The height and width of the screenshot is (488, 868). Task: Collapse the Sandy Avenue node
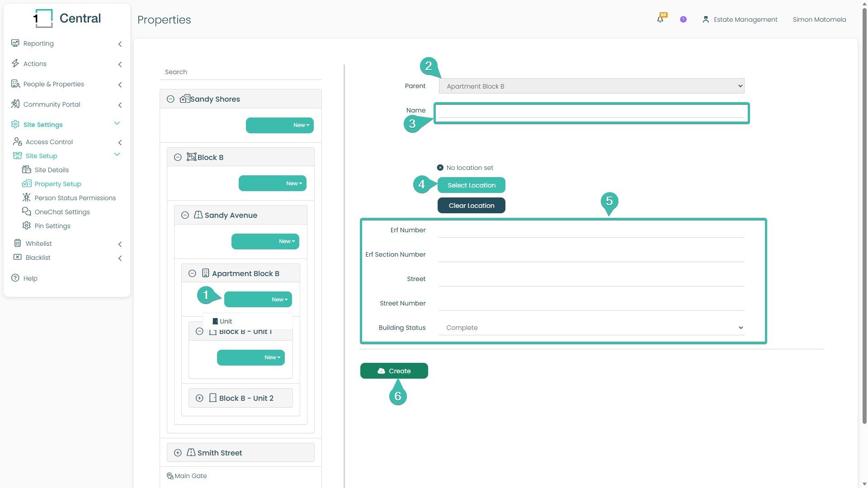coord(185,215)
